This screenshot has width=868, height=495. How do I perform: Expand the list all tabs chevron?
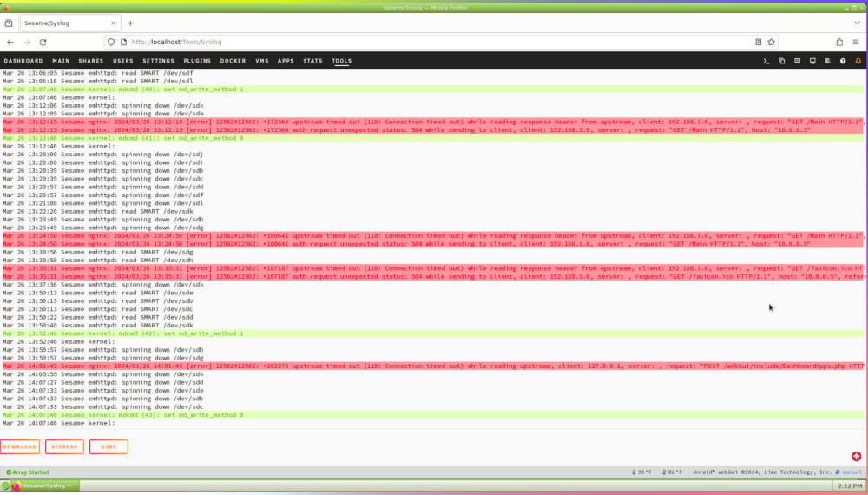click(858, 23)
